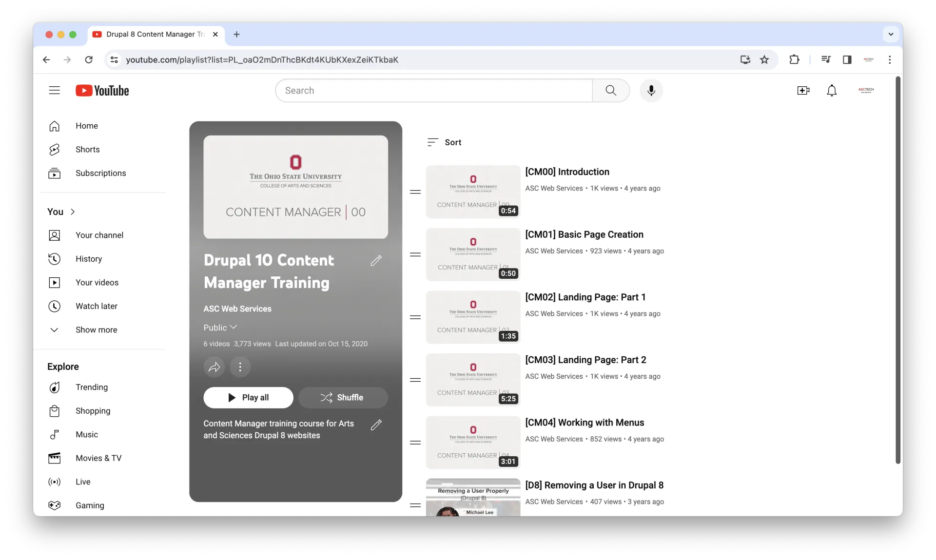Screen dimensions: 936x560
Task: Activate voice search microphone
Action: tap(651, 91)
